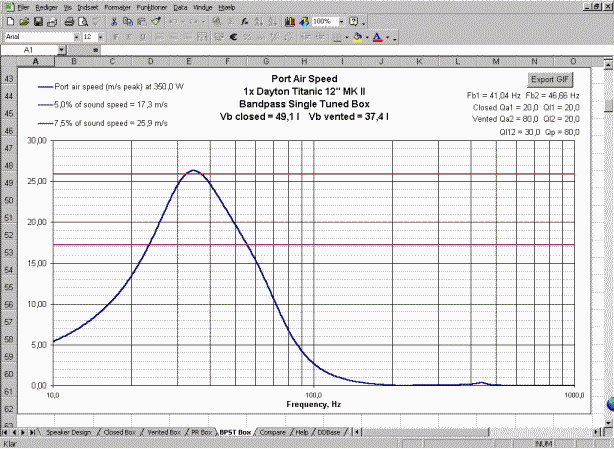Open the font size 12 dropdown
The width and height of the screenshot is (614, 449).
tap(101, 36)
